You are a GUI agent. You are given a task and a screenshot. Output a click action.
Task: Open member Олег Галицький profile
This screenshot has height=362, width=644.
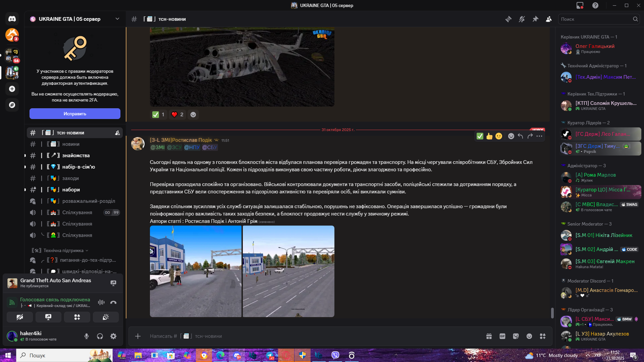click(x=600, y=49)
